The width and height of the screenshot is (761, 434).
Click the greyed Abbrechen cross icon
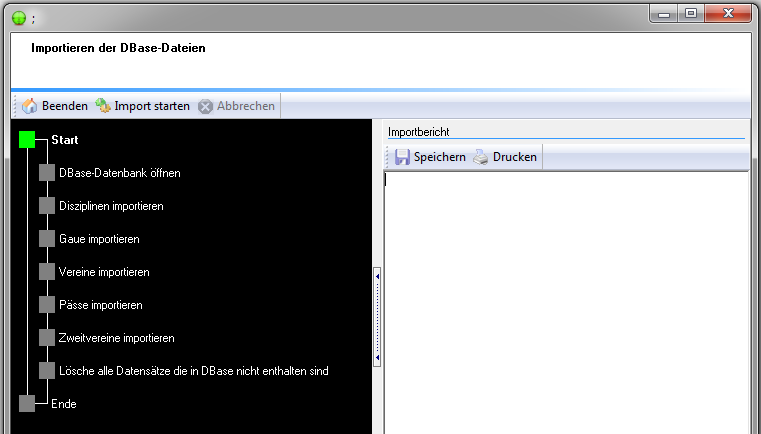click(x=205, y=106)
